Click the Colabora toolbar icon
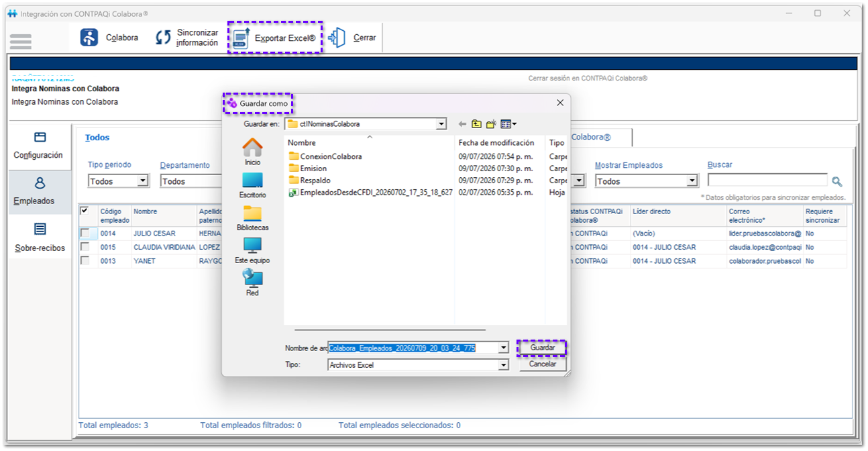Viewport: 868px width, 451px height. [89, 38]
